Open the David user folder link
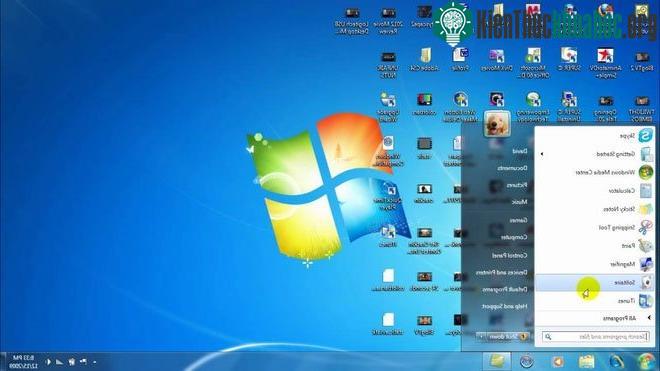This screenshot has width=660, height=371. tap(520, 151)
